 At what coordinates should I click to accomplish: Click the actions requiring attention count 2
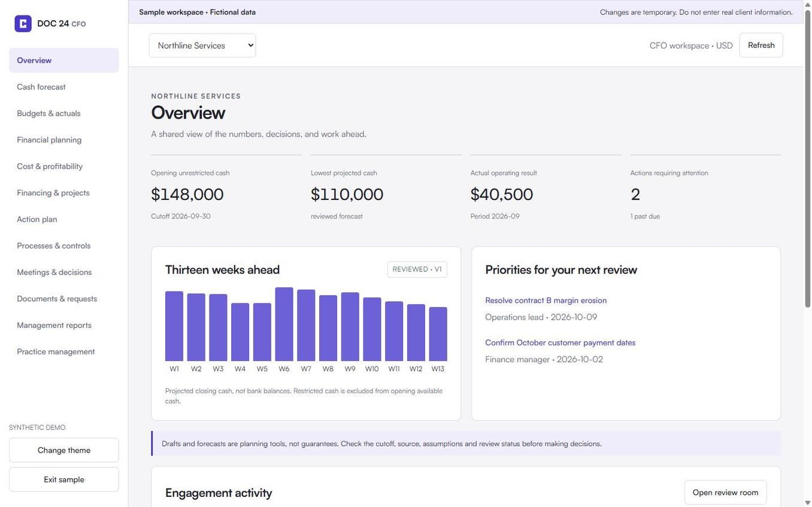pyautogui.click(x=635, y=195)
